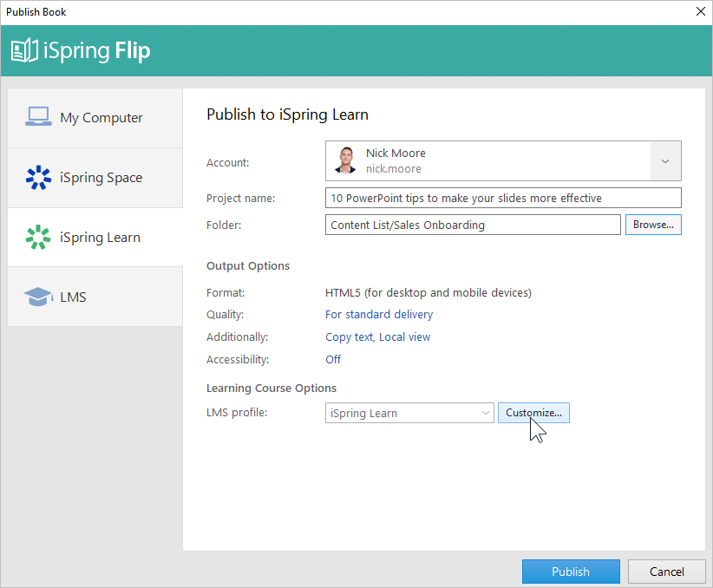The image size is (713, 588).
Task: Click into the Project name field
Action: point(503,198)
